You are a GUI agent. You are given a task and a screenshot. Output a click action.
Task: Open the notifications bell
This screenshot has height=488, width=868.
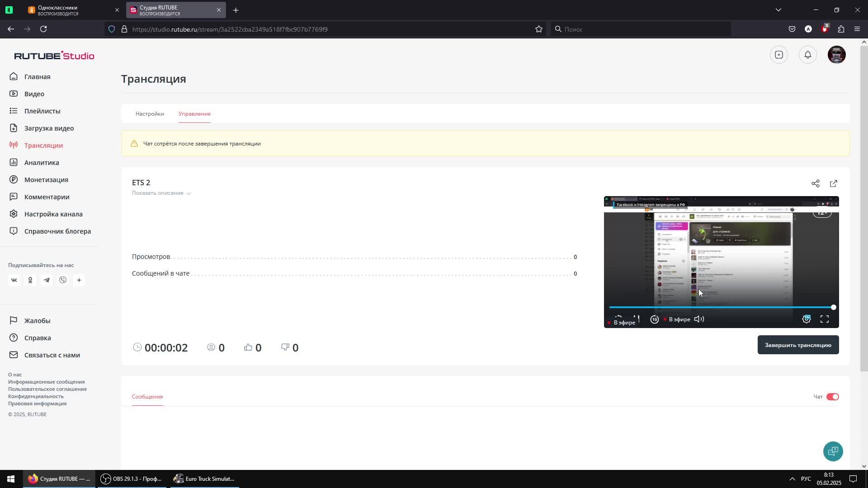click(x=808, y=55)
